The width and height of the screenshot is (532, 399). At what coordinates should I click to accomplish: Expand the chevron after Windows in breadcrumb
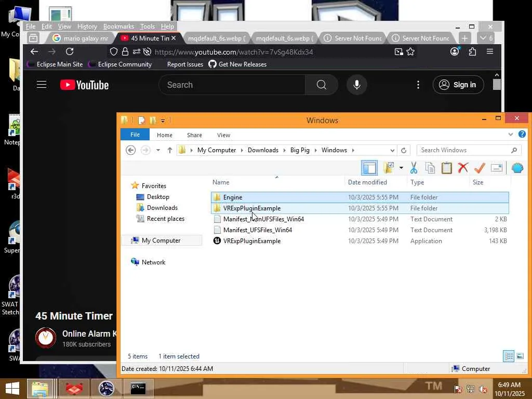[x=353, y=150]
